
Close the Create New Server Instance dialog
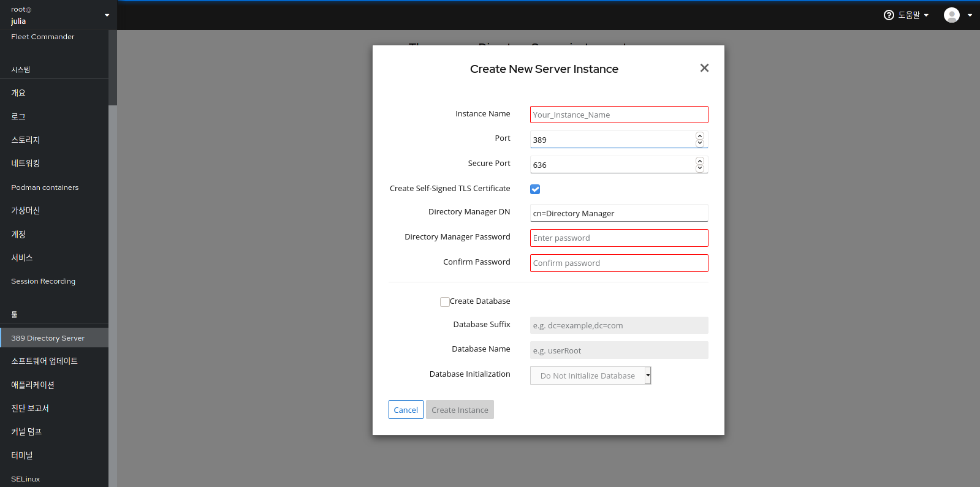click(x=704, y=68)
